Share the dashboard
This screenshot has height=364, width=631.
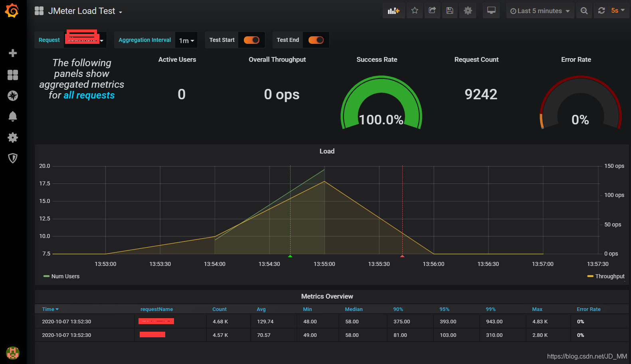(x=432, y=11)
